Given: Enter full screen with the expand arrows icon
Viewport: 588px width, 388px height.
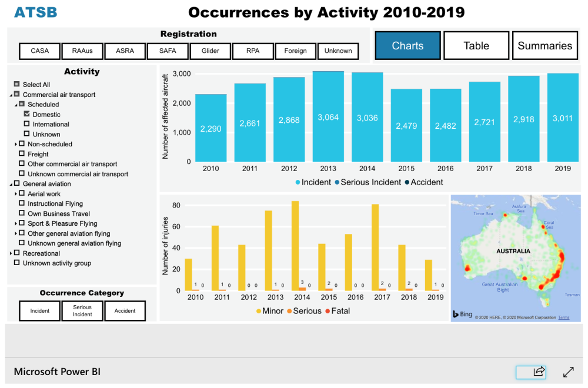Looking at the screenshot, I should [568, 372].
